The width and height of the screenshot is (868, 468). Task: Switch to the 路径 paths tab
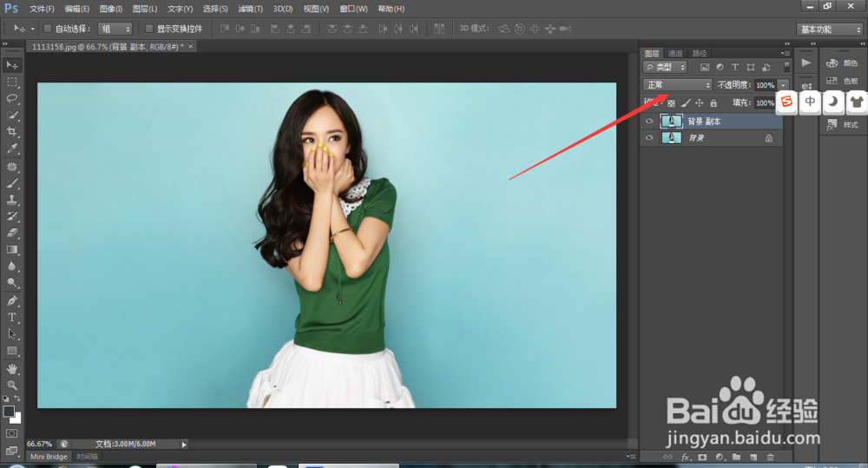coord(700,53)
